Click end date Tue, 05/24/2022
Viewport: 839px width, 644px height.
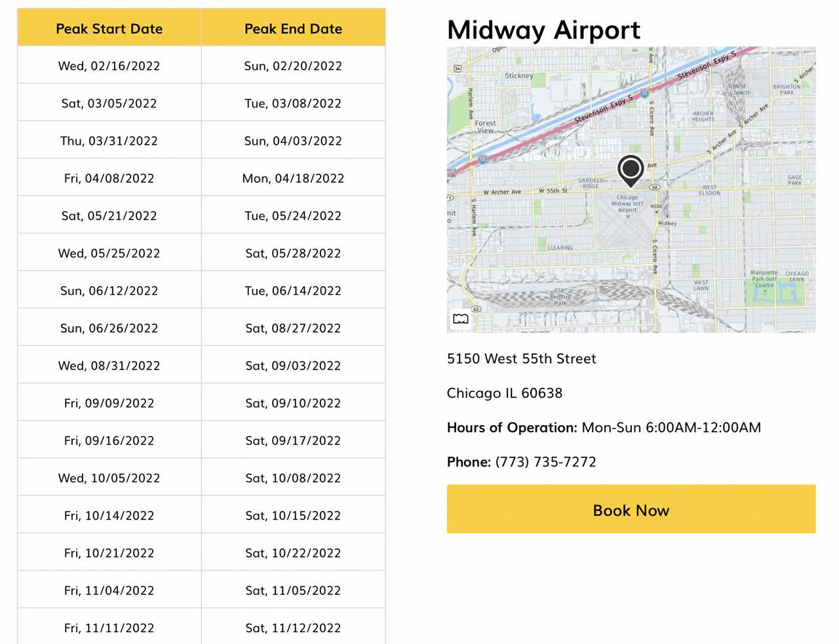(x=293, y=216)
